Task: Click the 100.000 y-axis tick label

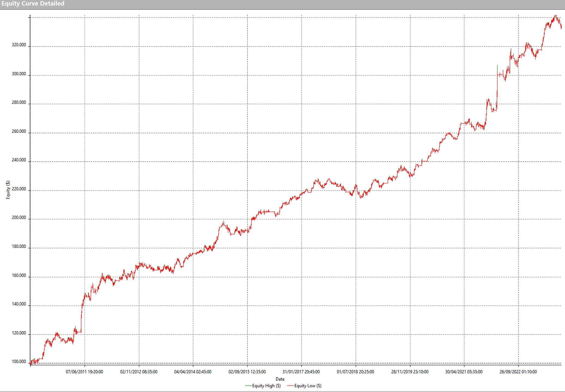Action: pos(19,362)
